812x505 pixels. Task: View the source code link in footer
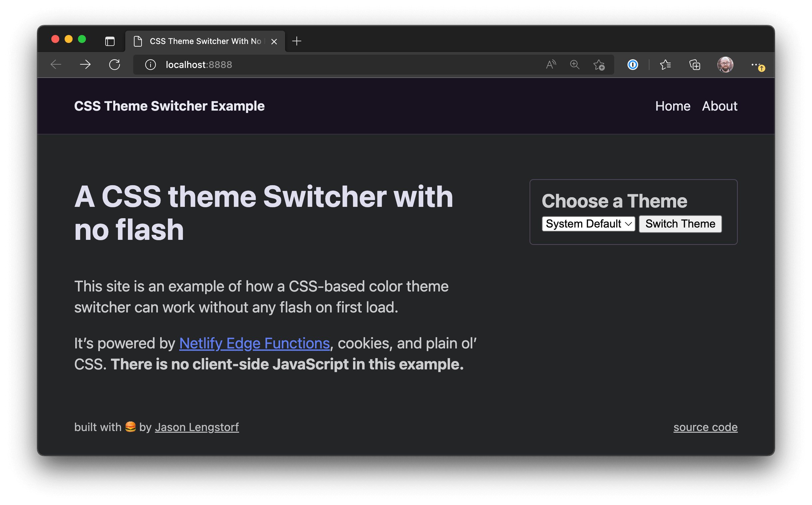(705, 427)
